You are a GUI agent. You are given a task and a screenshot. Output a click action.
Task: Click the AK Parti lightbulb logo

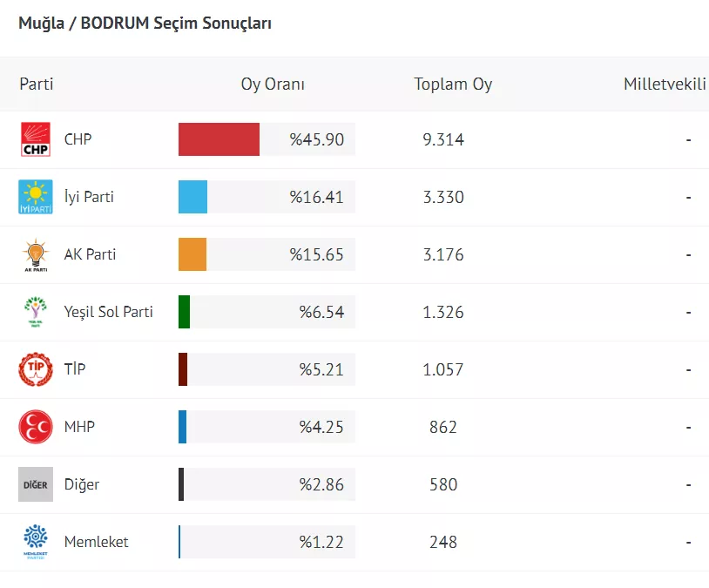(36, 254)
